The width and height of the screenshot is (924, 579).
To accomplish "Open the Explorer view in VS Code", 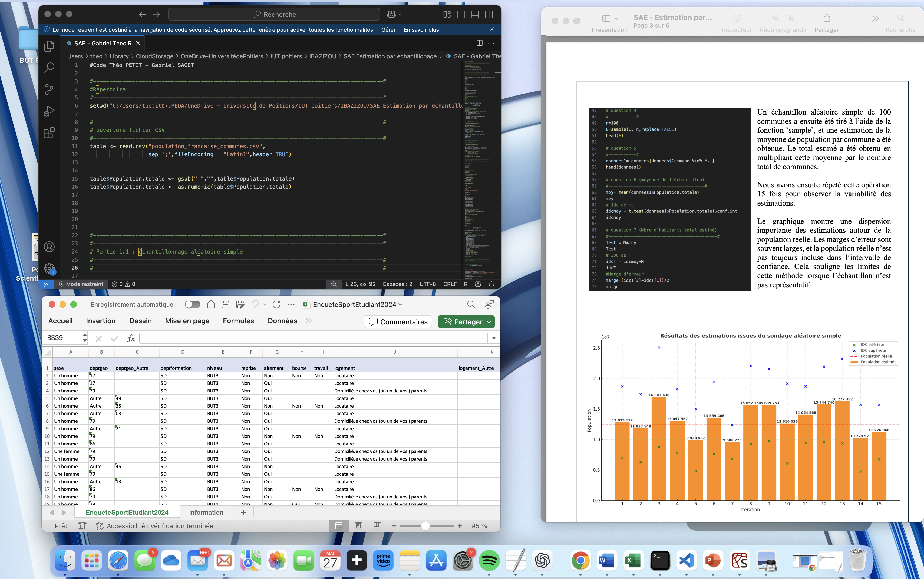I will pos(49,46).
